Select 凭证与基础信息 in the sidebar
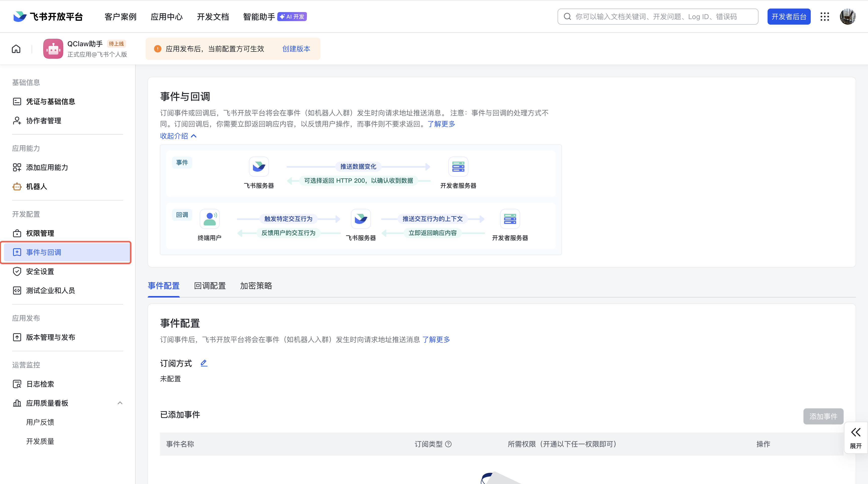This screenshot has height=484, width=868. click(x=50, y=101)
